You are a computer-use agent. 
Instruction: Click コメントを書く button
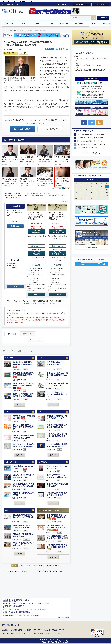(x=36, y=339)
